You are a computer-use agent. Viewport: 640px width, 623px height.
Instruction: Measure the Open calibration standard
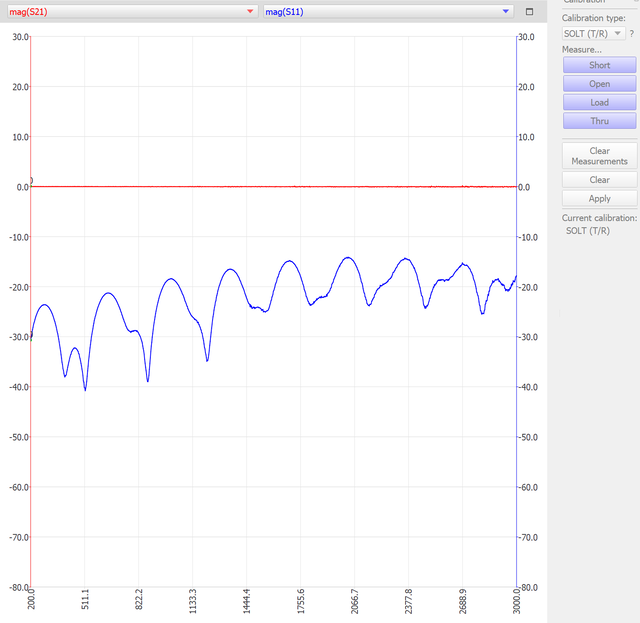coord(599,84)
